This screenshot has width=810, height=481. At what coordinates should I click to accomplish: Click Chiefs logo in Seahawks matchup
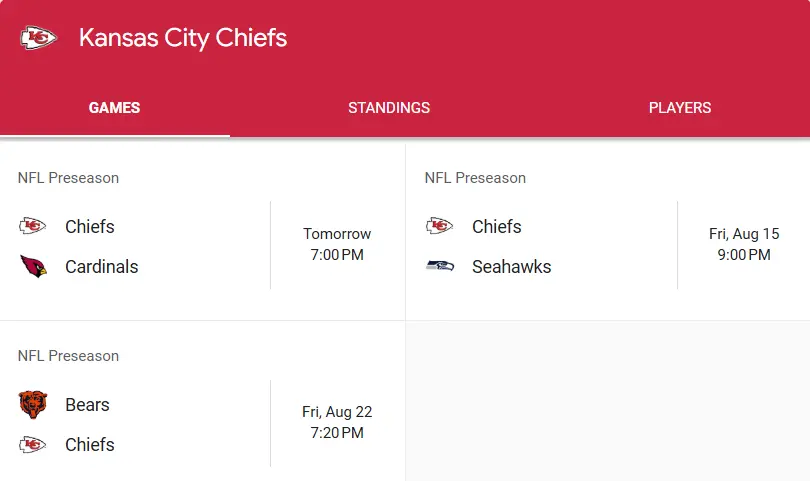(440, 226)
